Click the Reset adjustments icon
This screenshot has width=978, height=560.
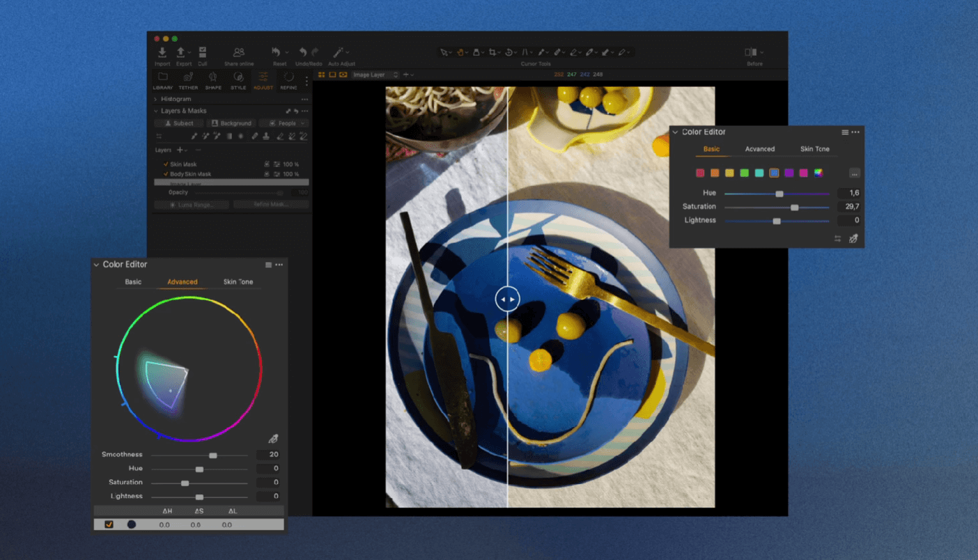[x=276, y=52]
